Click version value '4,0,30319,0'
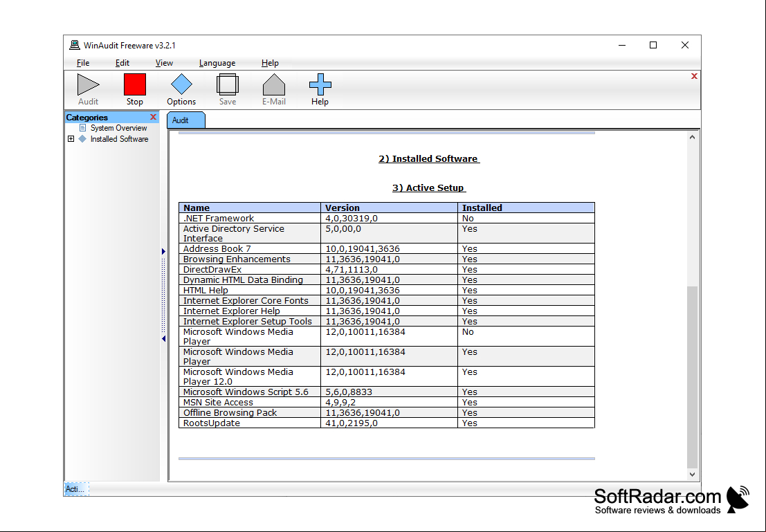The width and height of the screenshot is (766, 532). [352, 219]
